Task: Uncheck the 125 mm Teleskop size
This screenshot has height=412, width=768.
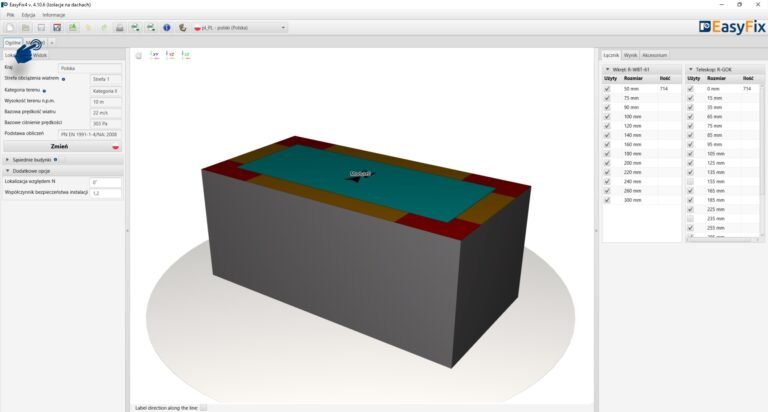Action: [x=691, y=163]
